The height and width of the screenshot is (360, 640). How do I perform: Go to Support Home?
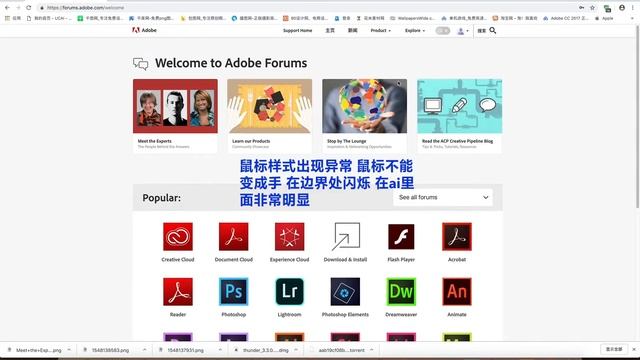297,31
